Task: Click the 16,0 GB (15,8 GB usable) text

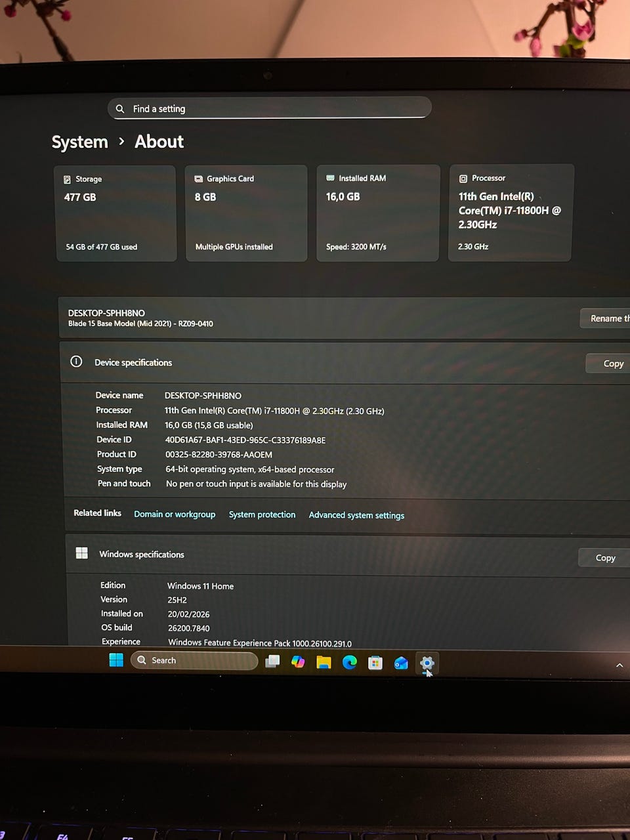Action: (209, 425)
